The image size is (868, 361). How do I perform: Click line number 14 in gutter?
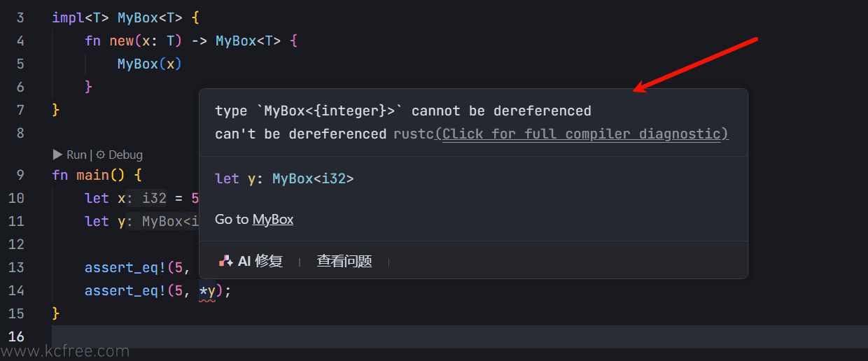[x=16, y=290]
